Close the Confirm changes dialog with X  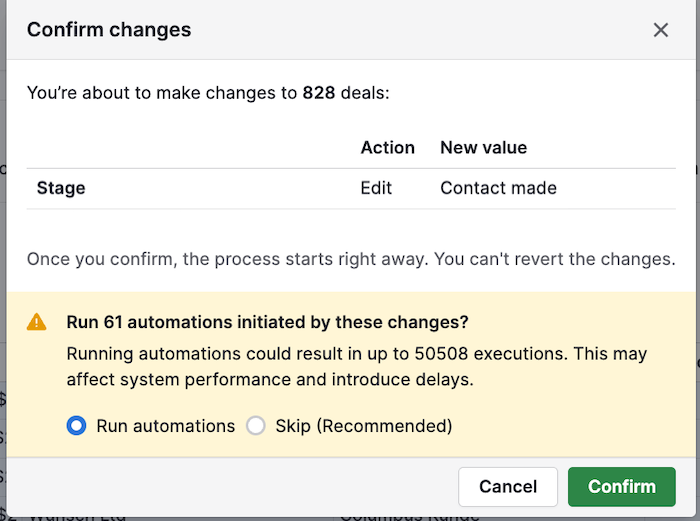tap(660, 30)
